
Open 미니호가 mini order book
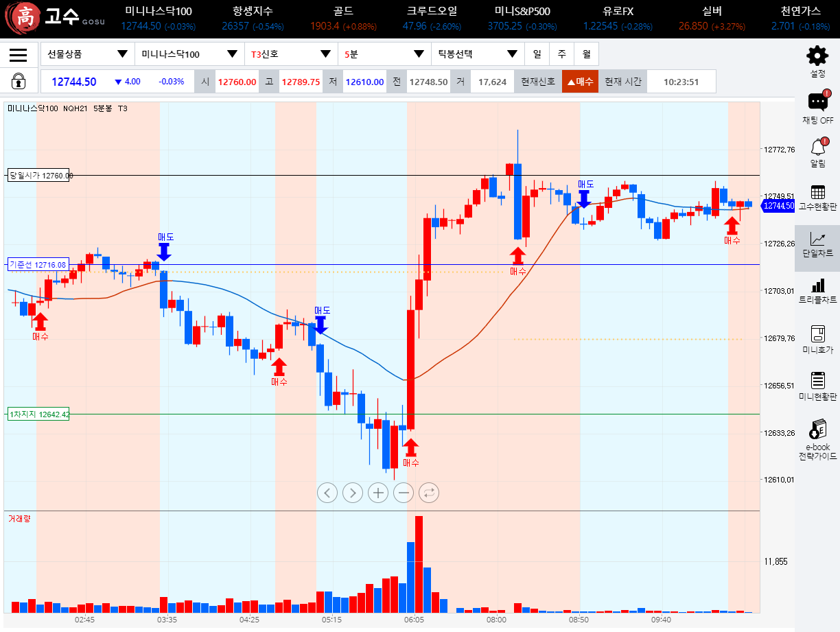click(817, 340)
